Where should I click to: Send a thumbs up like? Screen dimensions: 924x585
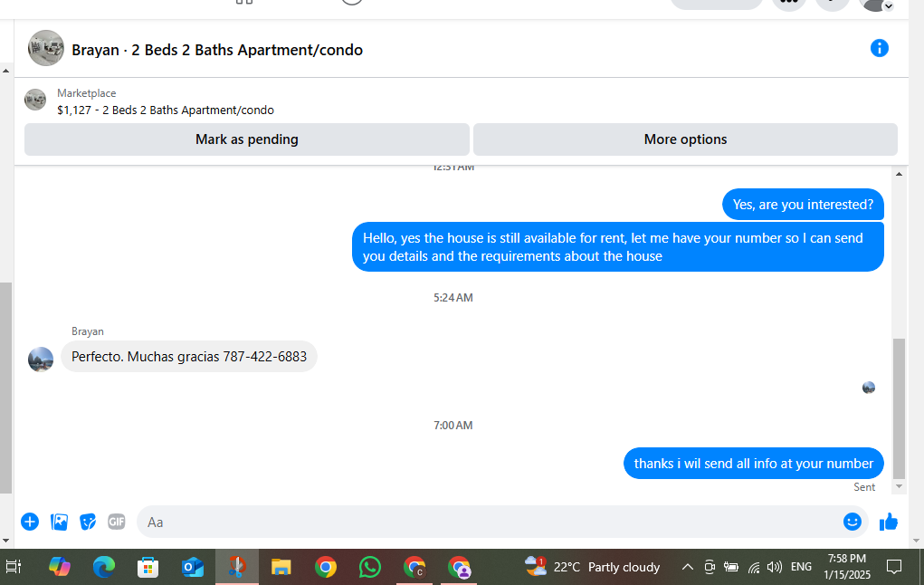pyautogui.click(x=888, y=522)
